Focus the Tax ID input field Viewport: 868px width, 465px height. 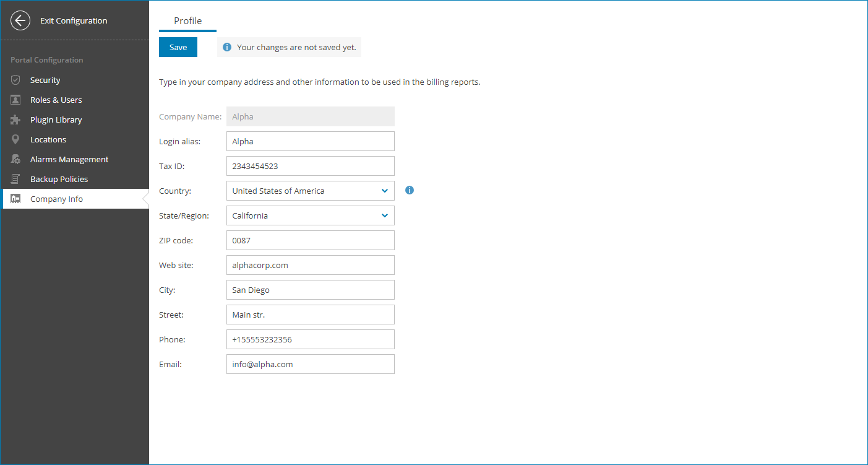(x=310, y=166)
